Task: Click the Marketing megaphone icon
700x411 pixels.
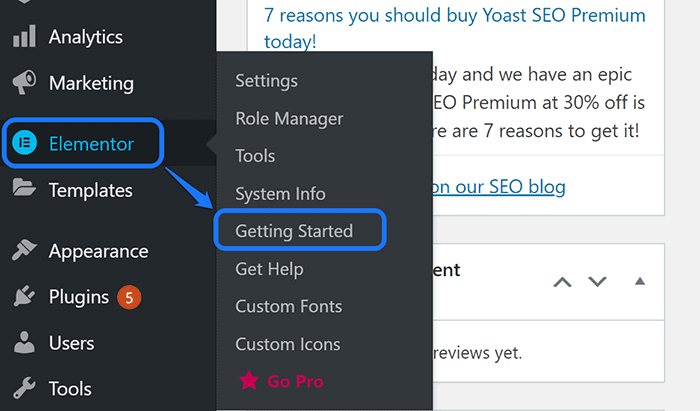Action: [24, 83]
